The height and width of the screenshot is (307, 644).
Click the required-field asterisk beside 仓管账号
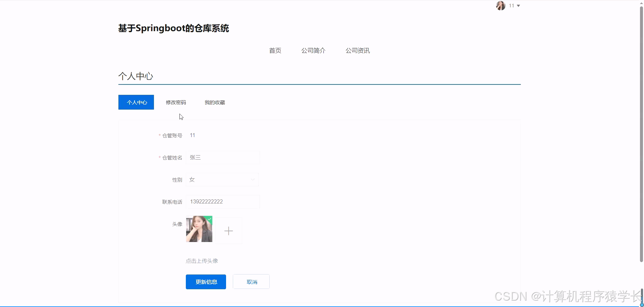(160, 135)
